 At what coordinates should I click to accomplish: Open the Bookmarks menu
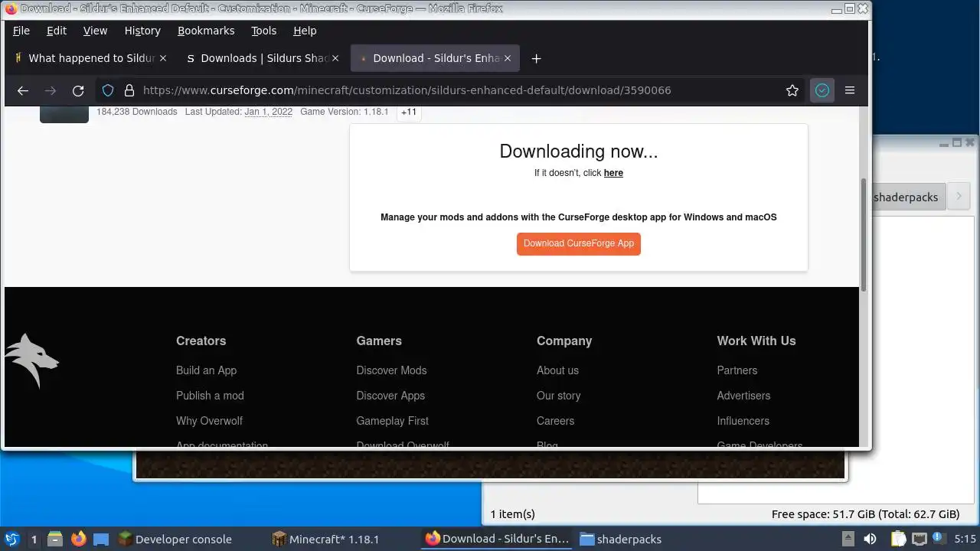[x=206, y=31]
